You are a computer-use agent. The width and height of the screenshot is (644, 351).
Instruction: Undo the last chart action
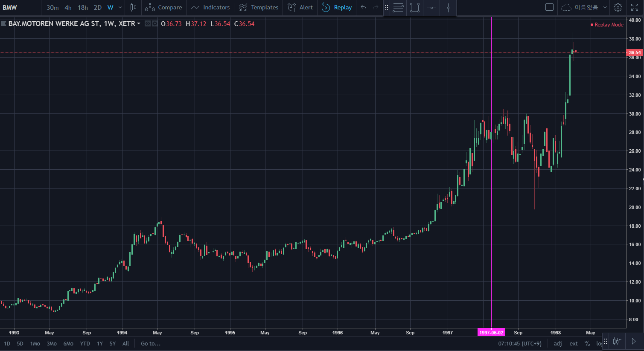(x=364, y=7)
